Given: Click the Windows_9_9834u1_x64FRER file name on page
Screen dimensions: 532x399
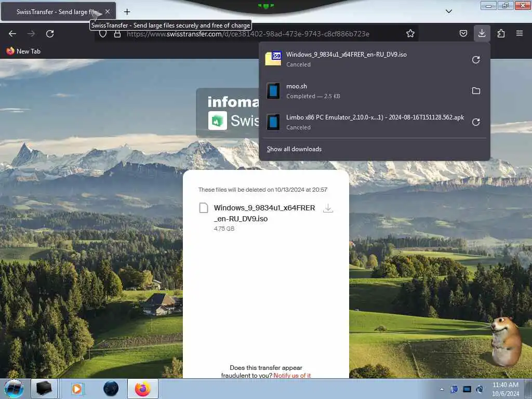Looking at the screenshot, I should click(264, 213).
